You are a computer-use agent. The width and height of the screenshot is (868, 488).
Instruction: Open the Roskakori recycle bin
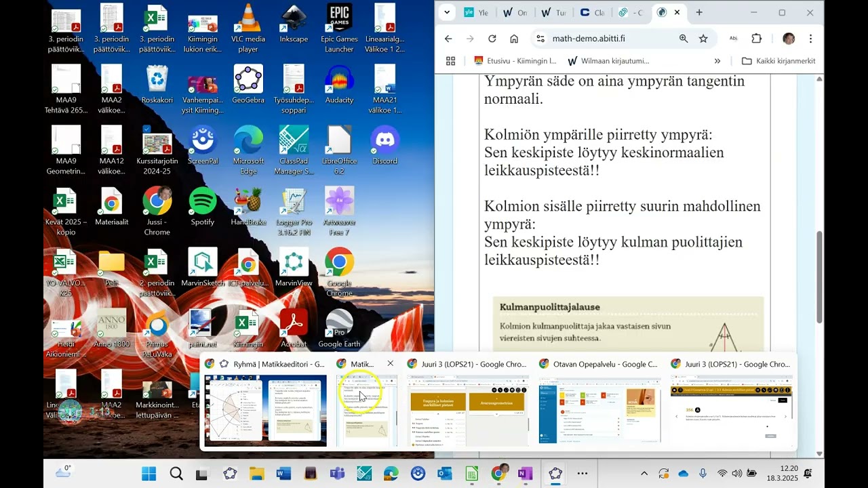click(157, 85)
